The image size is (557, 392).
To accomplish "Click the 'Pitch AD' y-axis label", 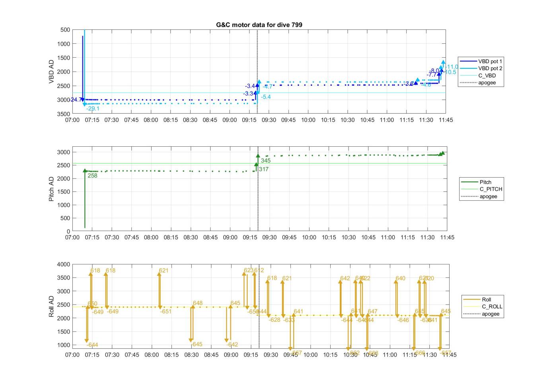I will click(51, 189).
